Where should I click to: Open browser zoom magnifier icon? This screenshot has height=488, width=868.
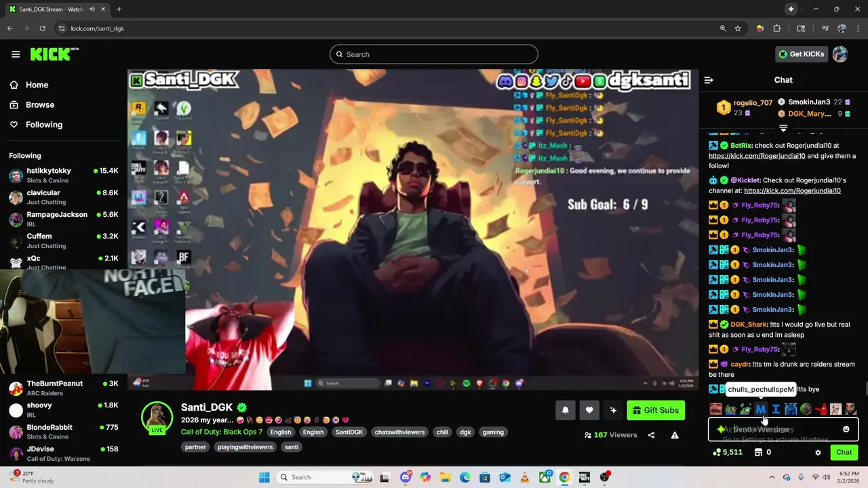723,28
